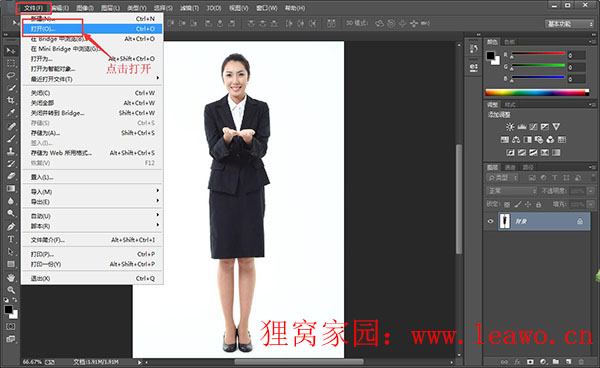Select the Horizontal Type tool
This screenshot has width=600, height=368.
tap(11, 239)
